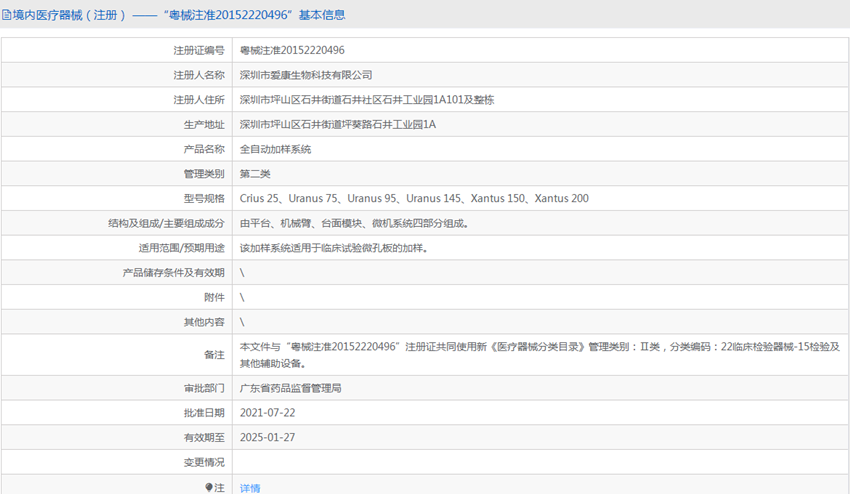Click approval department 广东省药品监督管理局
Image resolution: width=850 pixels, height=494 pixels.
click(291, 388)
